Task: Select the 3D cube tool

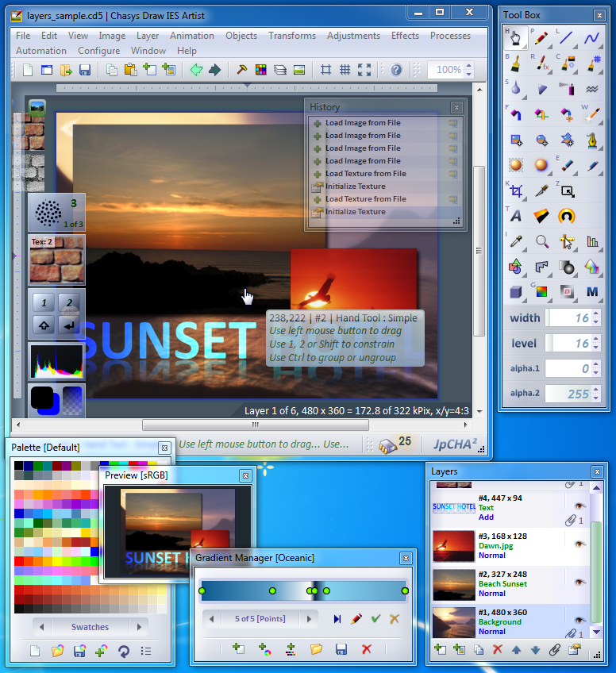Action: coord(515,292)
